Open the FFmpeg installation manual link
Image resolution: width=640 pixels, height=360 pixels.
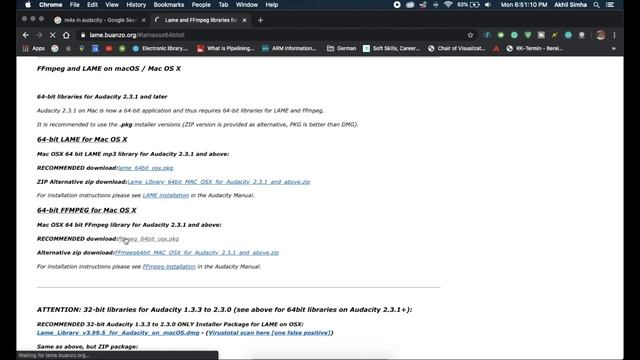coord(169,267)
